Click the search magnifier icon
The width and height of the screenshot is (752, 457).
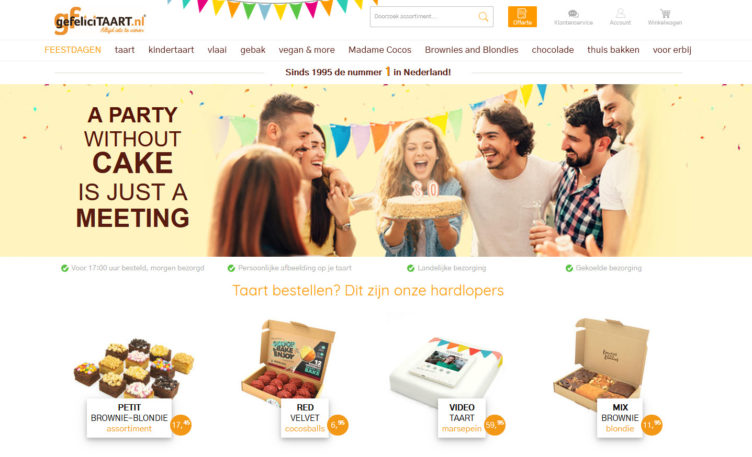tap(483, 17)
